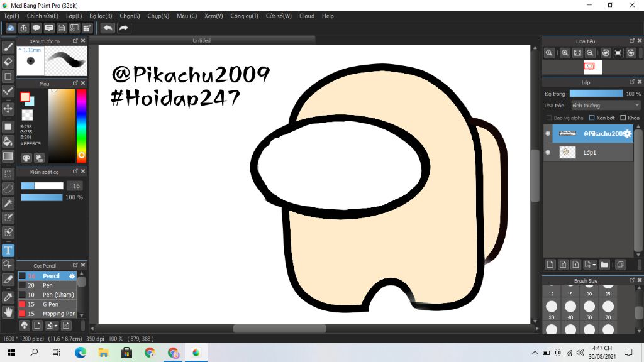Select the Gradient tool

pyautogui.click(x=8, y=156)
